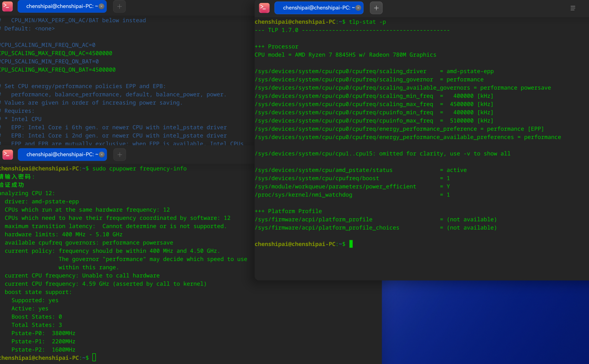This screenshot has height=364, width=589.
Task: Click 'current CPU frequency: 4.59 GHz' line
Action: coord(106,284)
